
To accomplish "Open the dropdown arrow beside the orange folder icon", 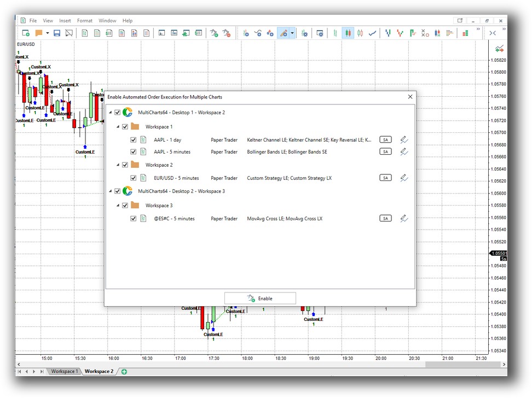I will pos(48,33).
